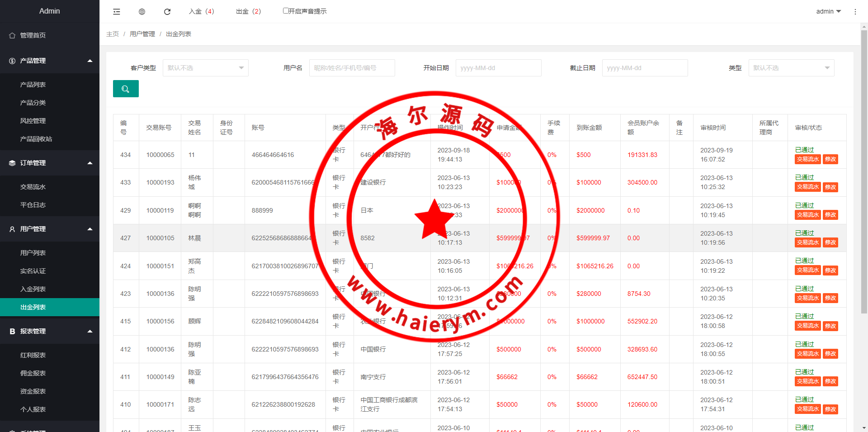Viewport: 868px width, 432px height.
Task: Expand the admin account dropdown
Action: (828, 11)
